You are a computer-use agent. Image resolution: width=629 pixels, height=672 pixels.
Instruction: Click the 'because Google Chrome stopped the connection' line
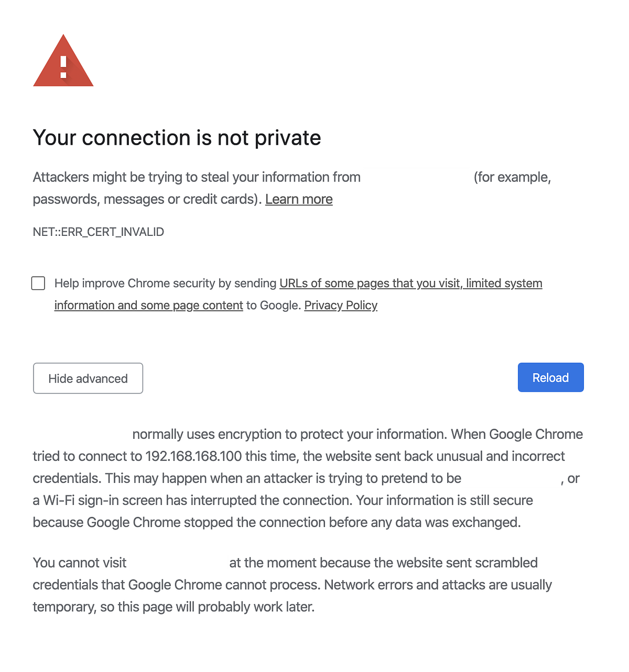(277, 522)
